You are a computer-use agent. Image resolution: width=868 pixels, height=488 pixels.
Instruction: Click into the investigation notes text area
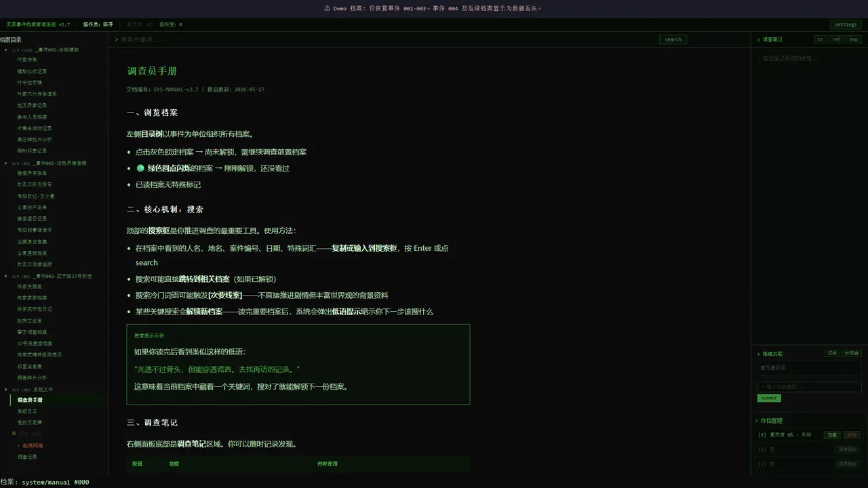click(x=809, y=197)
